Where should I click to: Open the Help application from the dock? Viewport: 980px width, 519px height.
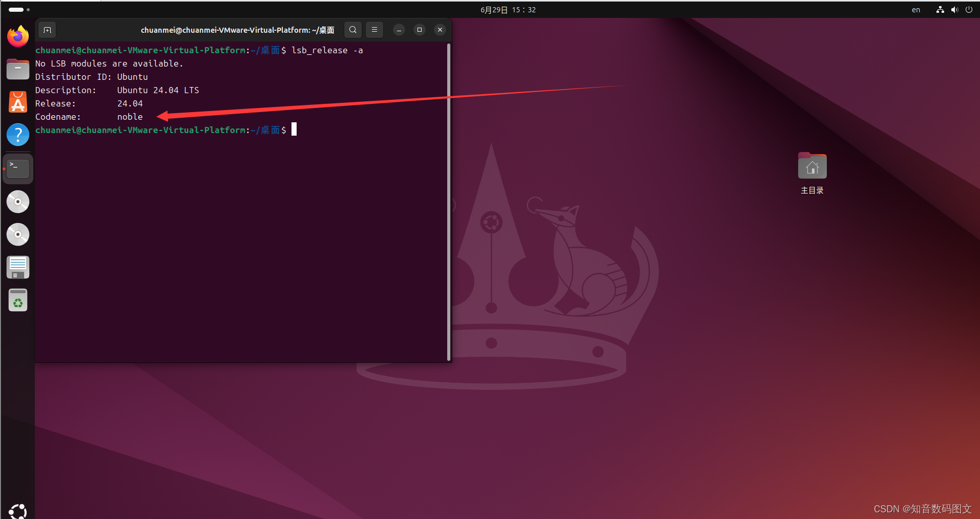[x=17, y=135]
